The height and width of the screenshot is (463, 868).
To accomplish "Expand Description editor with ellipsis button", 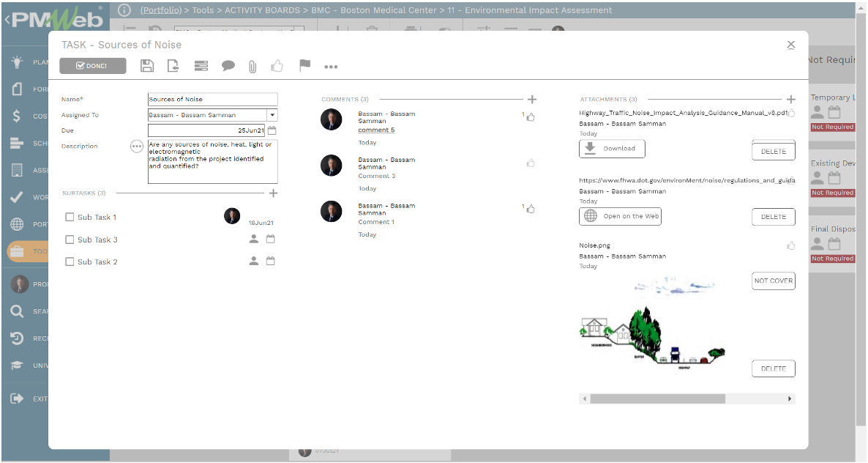I will coord(137,147).
